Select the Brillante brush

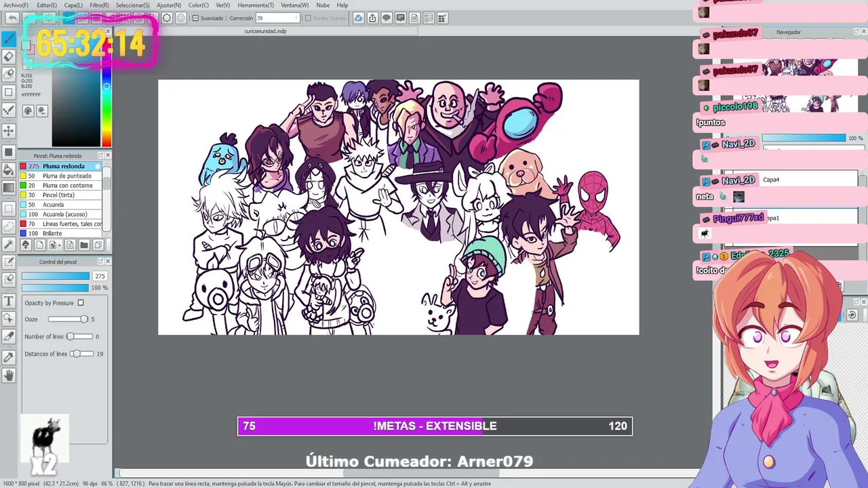[x=61, y=233]
